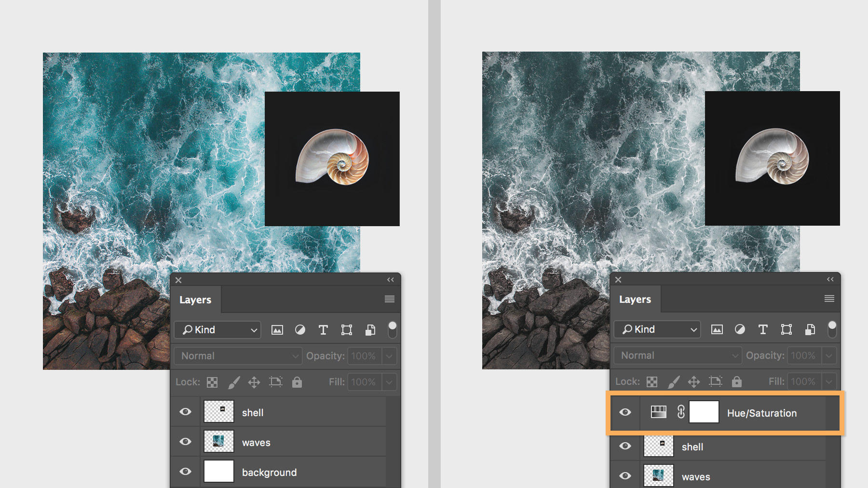Click the filter for shape layers icon
Screen dimensions: 868x488
346,330
